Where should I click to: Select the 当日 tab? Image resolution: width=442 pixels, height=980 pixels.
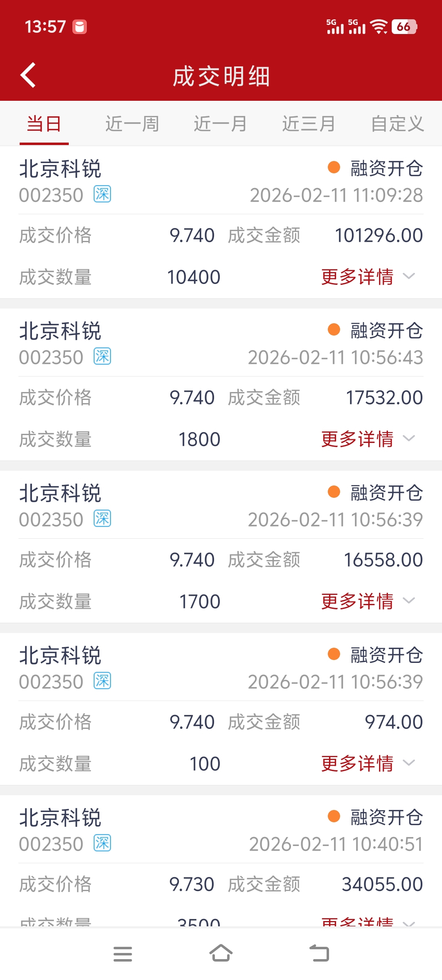point(44,124)
